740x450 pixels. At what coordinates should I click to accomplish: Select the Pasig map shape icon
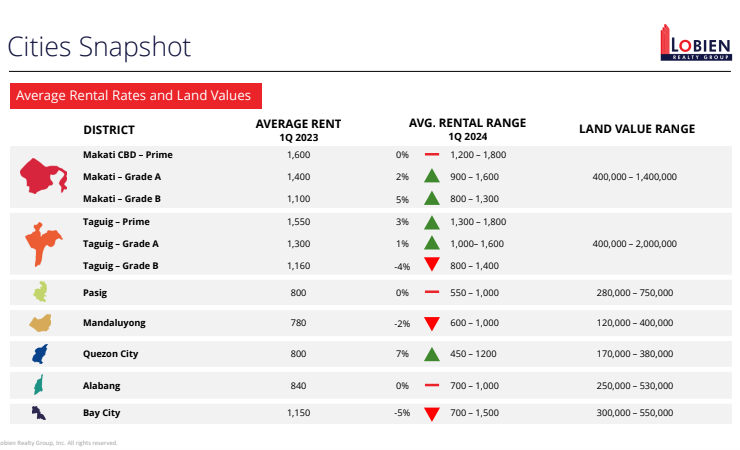pyautogui.click(x=40, y=292)
